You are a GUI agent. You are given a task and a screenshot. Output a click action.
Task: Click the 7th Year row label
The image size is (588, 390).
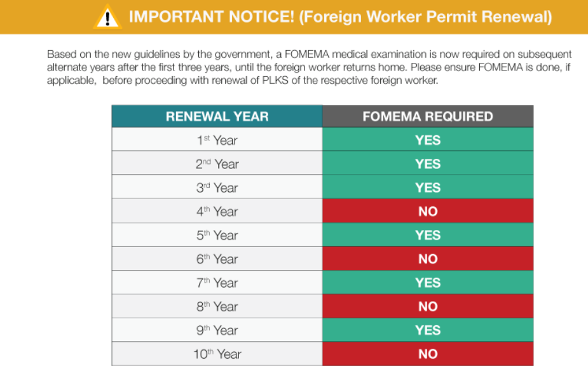(217, 283)
